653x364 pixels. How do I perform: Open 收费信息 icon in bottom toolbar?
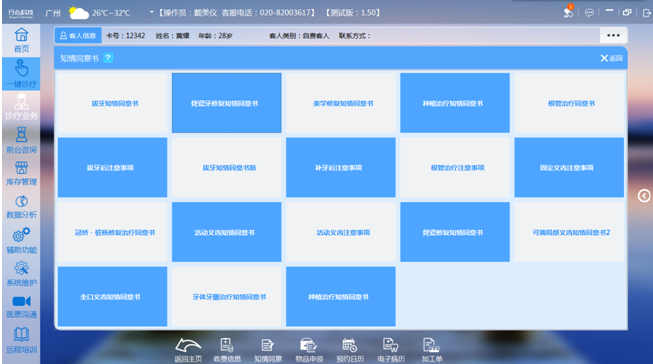click(x=227, y=345)
